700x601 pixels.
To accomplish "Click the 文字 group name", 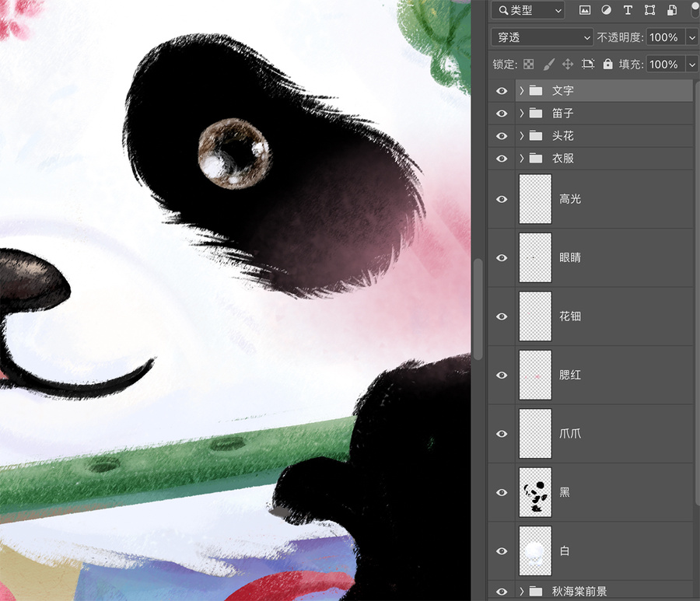I will (x=563, y=90).
